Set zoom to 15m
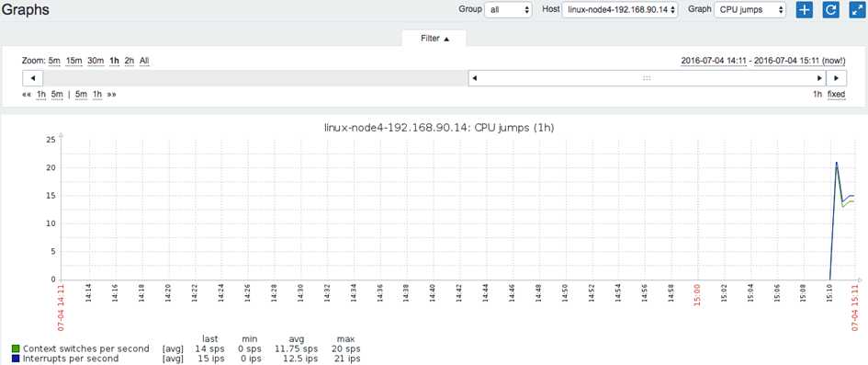This screenshot has width=868, height=365. [74, 61]
